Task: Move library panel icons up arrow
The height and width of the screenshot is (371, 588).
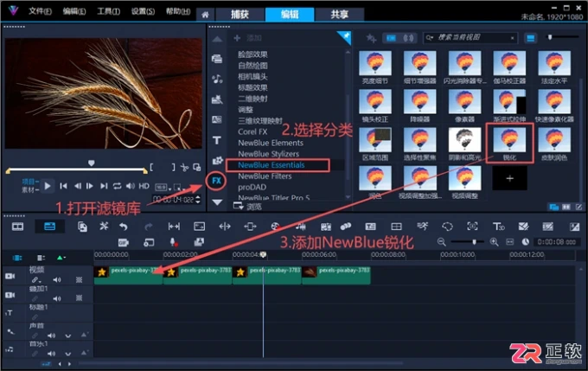Action: click(x=217, y=39)
